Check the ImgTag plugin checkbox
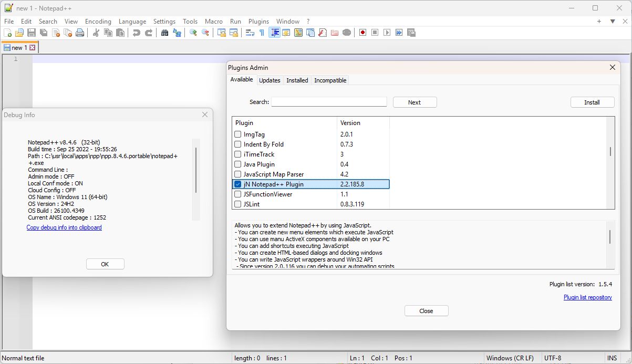The height and width of the screenshot is (364, 632). point(238,134)
